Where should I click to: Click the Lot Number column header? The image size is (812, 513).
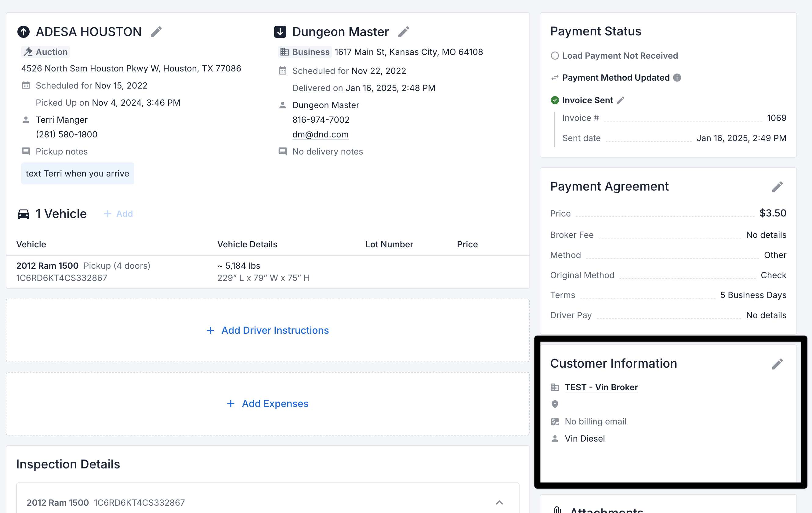389,244
